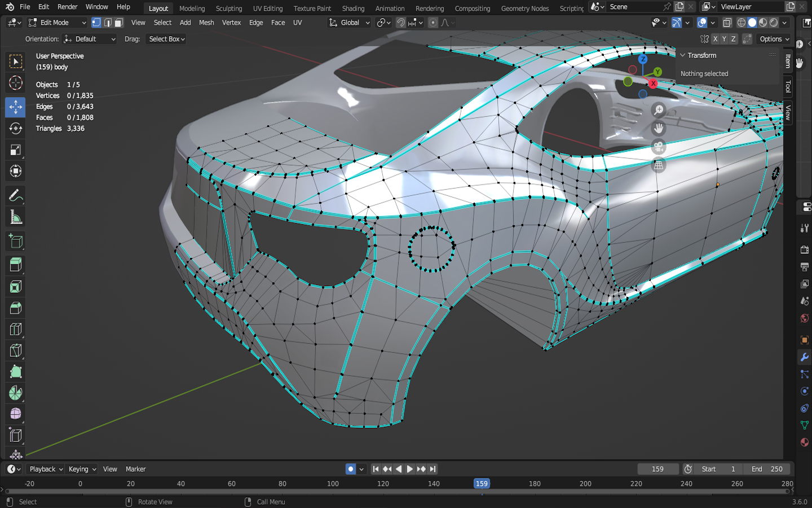Activate the Transform tool

tap(15, 171)
